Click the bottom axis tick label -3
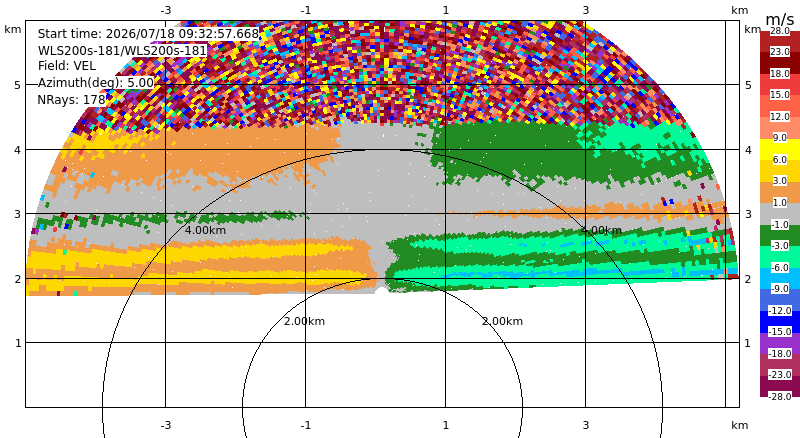The image size is (800, 438). 165,425
